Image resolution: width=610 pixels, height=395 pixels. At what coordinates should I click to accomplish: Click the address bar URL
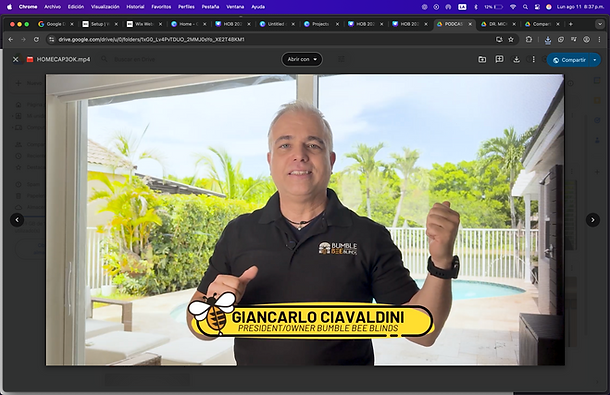[151, 39]
